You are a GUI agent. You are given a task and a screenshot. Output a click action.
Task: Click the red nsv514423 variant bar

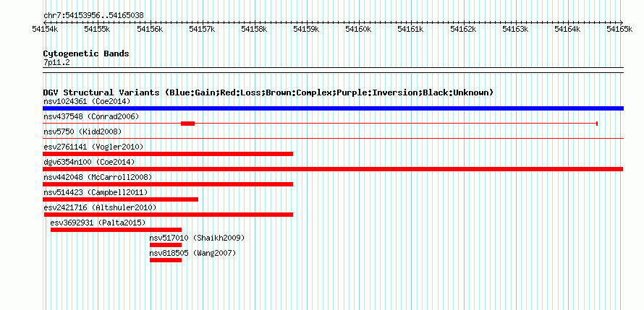[120, 199]
